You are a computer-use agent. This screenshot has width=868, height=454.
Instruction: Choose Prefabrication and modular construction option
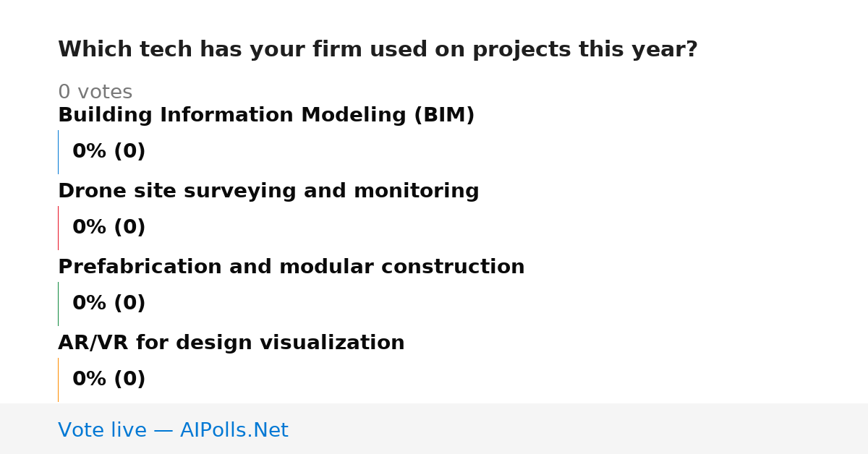[292, 267]
